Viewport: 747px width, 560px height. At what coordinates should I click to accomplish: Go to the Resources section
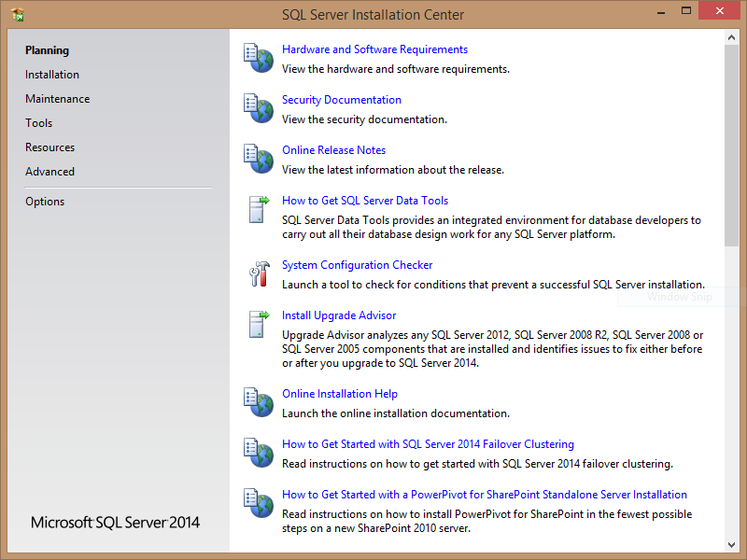point(50,147)
